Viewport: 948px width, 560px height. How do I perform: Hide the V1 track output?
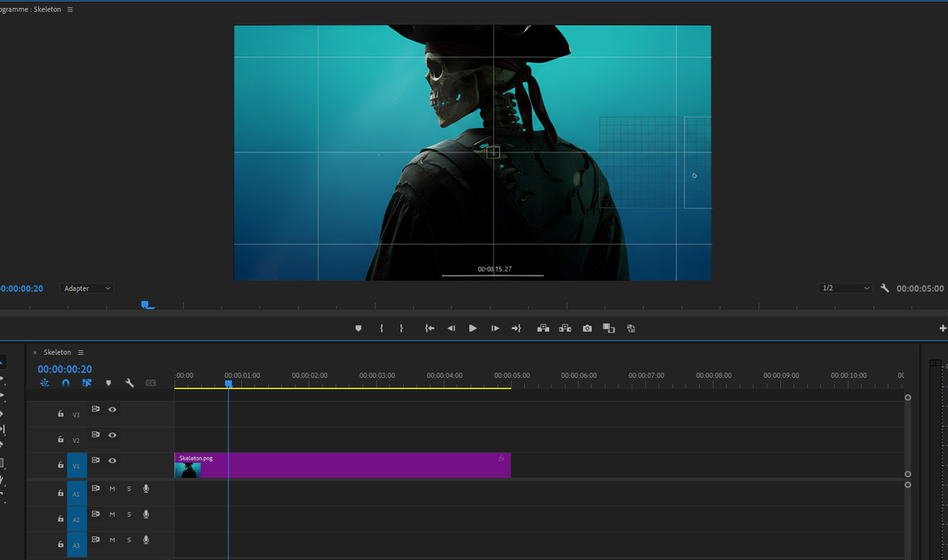tap(112, 461)
